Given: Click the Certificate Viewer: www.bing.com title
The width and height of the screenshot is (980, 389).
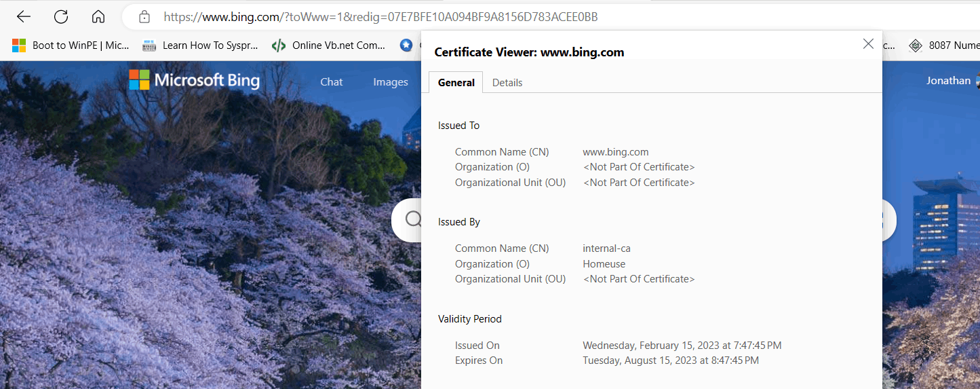Looking at the screenshot, I should click(x=529, y=52).
